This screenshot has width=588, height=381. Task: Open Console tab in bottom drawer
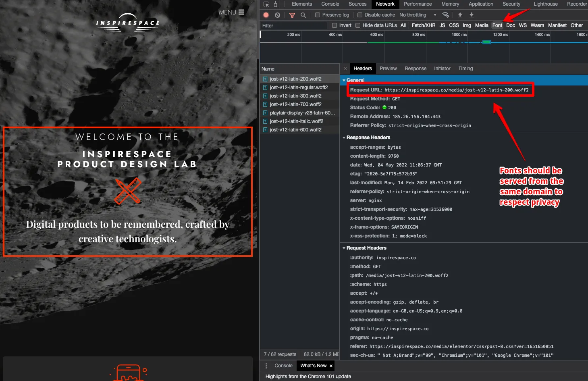[283, 366]
